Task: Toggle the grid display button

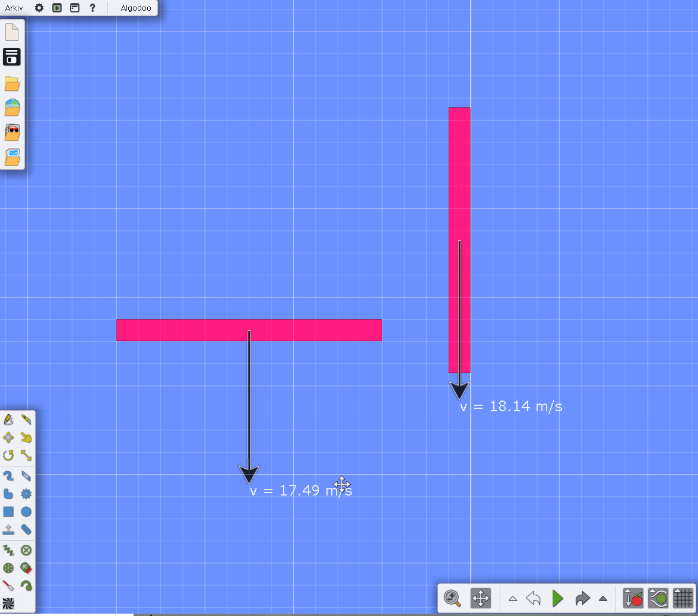Action: pos(683,599)
